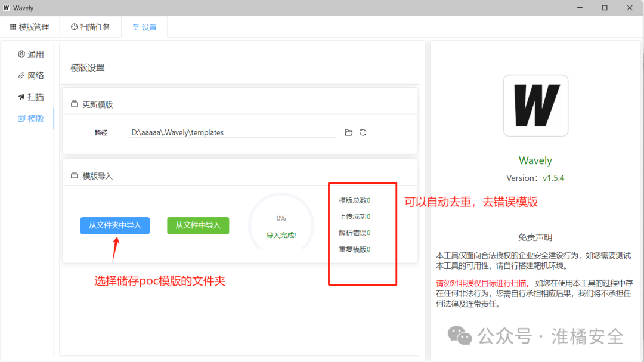The width and height of the screenshot is (644, 362).
Task: Open the 模版管理 tab
Action: point(30,27)
